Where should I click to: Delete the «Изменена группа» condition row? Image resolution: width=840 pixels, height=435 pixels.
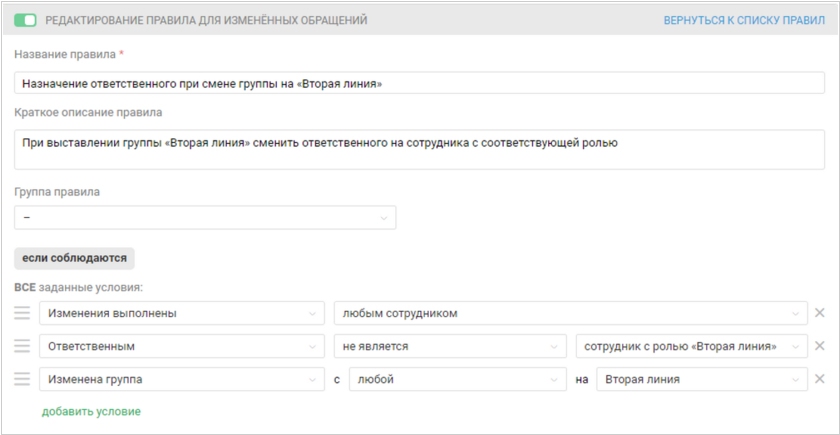[820, 379]
